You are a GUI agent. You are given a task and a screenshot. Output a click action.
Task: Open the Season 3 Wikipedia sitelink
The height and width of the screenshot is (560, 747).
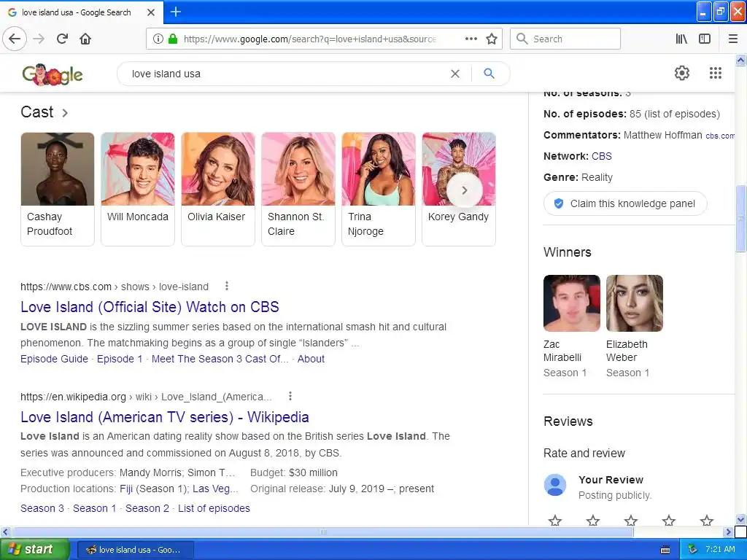(x=42, y=508)
